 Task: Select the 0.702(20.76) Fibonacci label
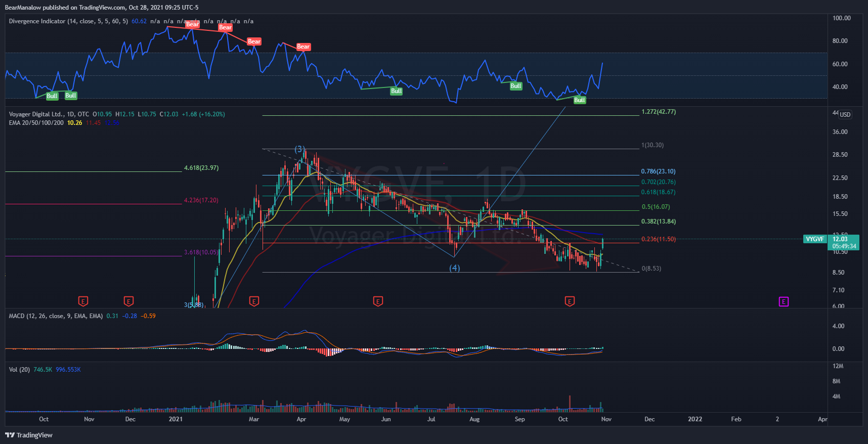[659, 182]
